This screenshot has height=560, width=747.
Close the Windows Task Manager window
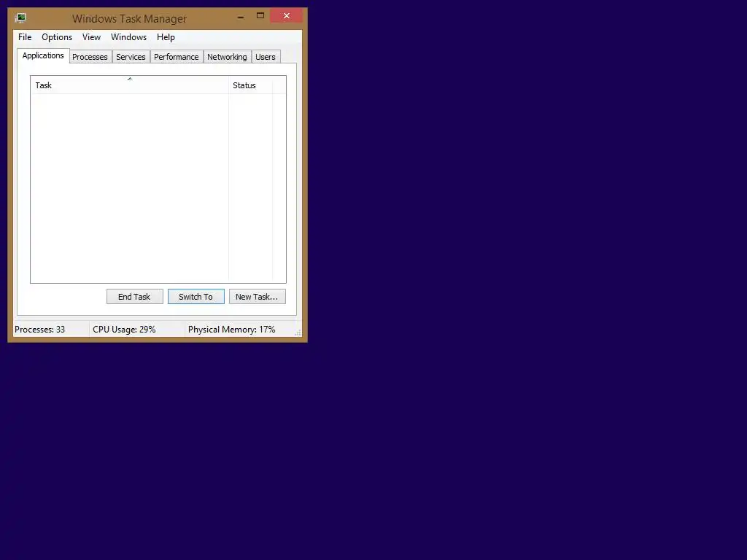point(286,16)
